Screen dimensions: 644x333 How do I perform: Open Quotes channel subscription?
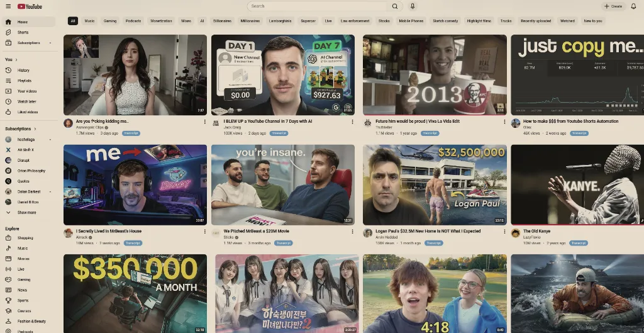pos(28,181)
